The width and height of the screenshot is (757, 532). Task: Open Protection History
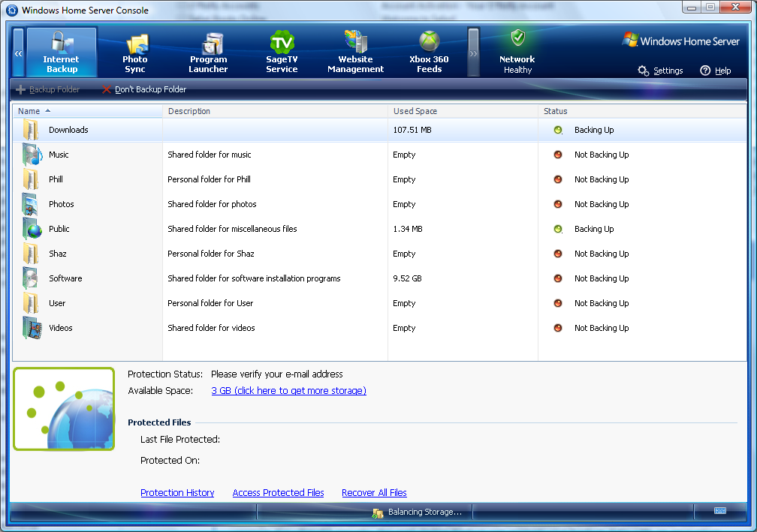177,492
